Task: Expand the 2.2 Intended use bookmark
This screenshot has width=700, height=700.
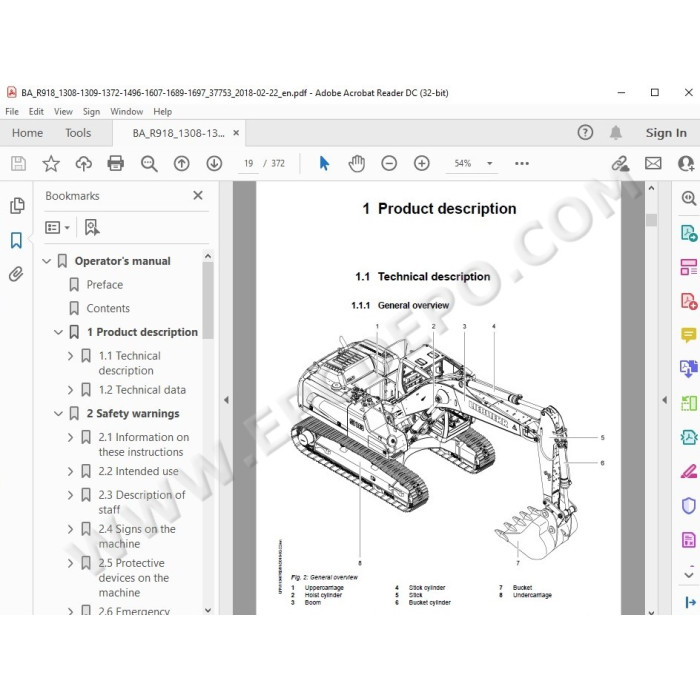Action: (x=70, y=471)
